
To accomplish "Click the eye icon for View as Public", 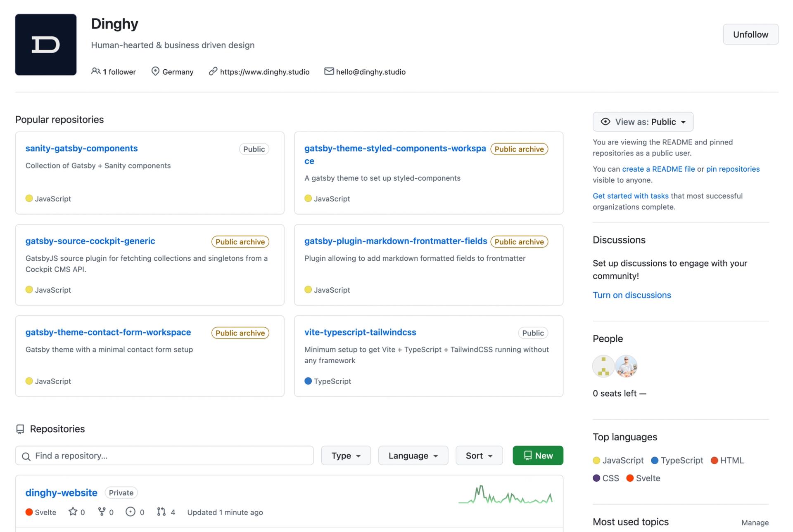I will tap(605, 122).
